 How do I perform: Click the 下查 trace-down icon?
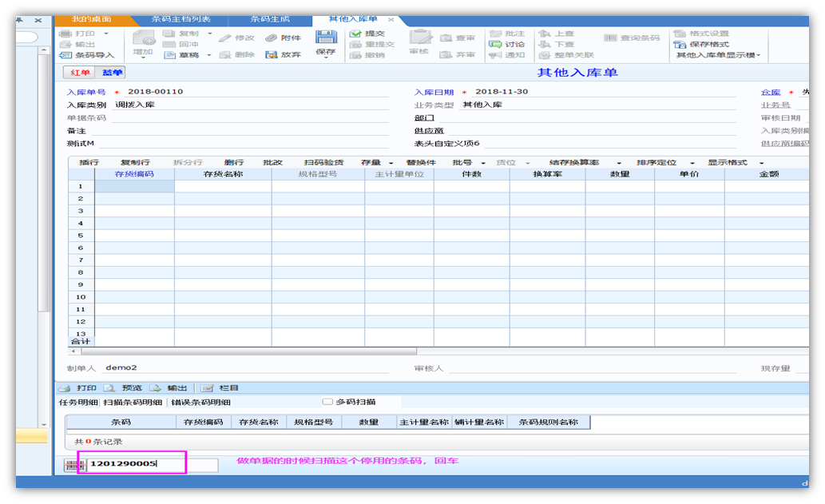545,45
